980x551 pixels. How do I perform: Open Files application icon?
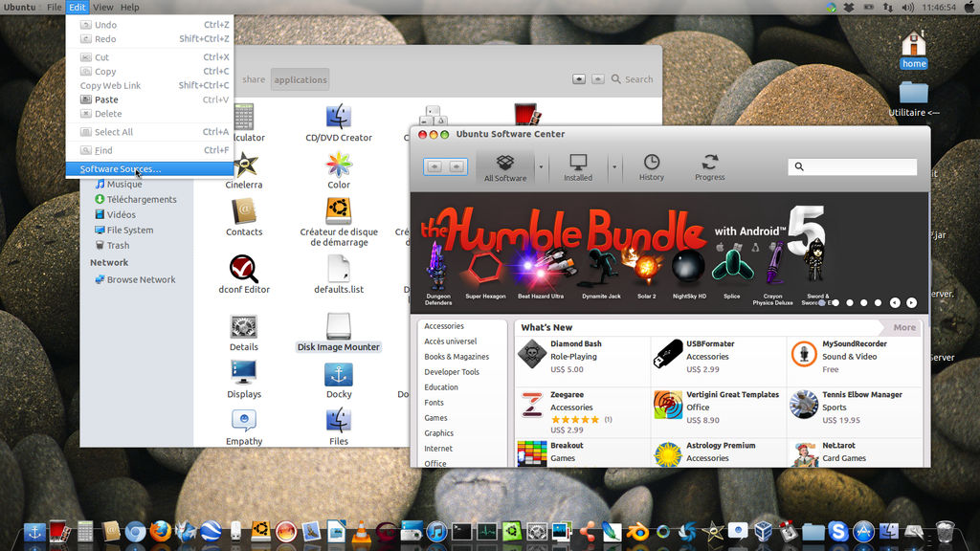coord(339,428)
